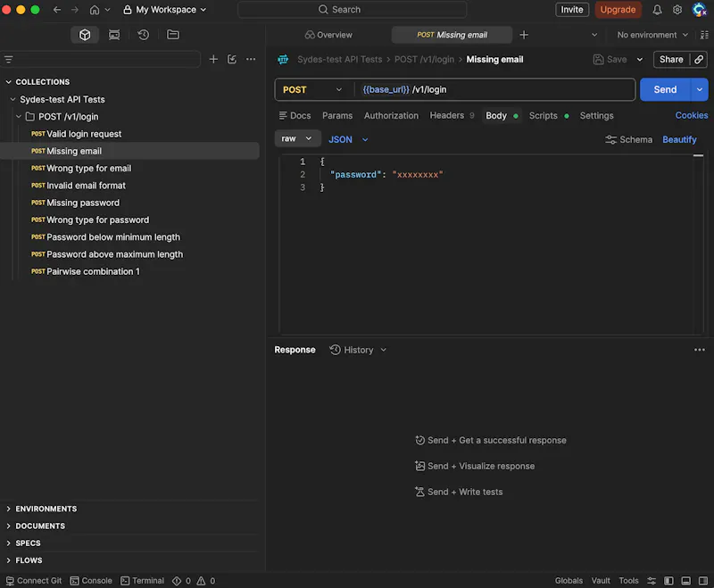The height and width of the screenshot is (588, 714).
Task: Click the diamond error count indicator
Action: pos(181,581)
